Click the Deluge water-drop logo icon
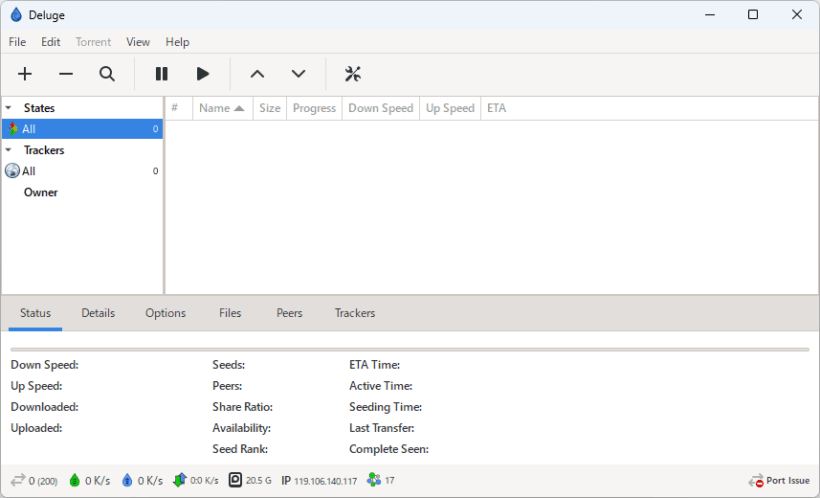The height and width of the screenshot is (498, 820). [x=16, y=15]
